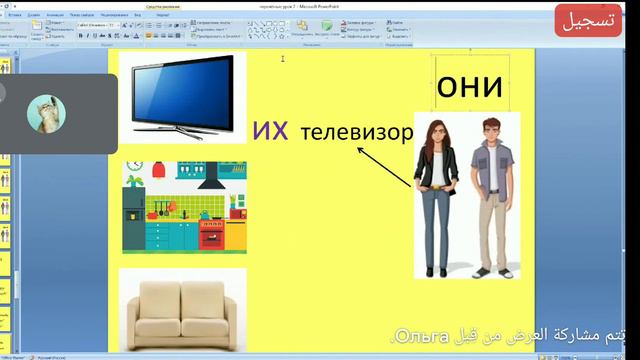Image resolution: width=640 pixels, height=360 pixels.
Task: Toggle align text right
Action: (x=163, y=36)
